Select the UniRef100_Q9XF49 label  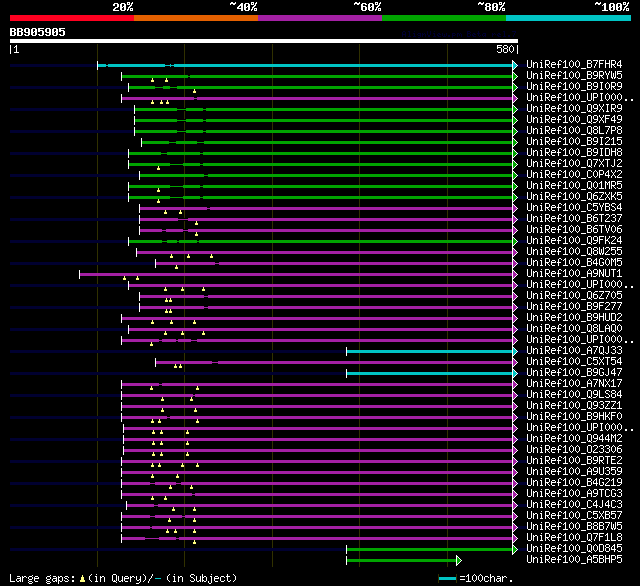pyautogui.click(x=574, y=120)
